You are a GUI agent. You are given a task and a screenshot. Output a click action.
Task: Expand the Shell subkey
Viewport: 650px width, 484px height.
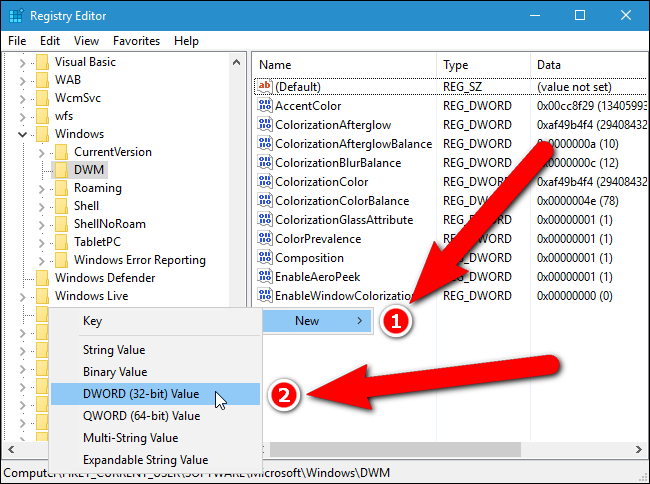click(x=41, y=207)
